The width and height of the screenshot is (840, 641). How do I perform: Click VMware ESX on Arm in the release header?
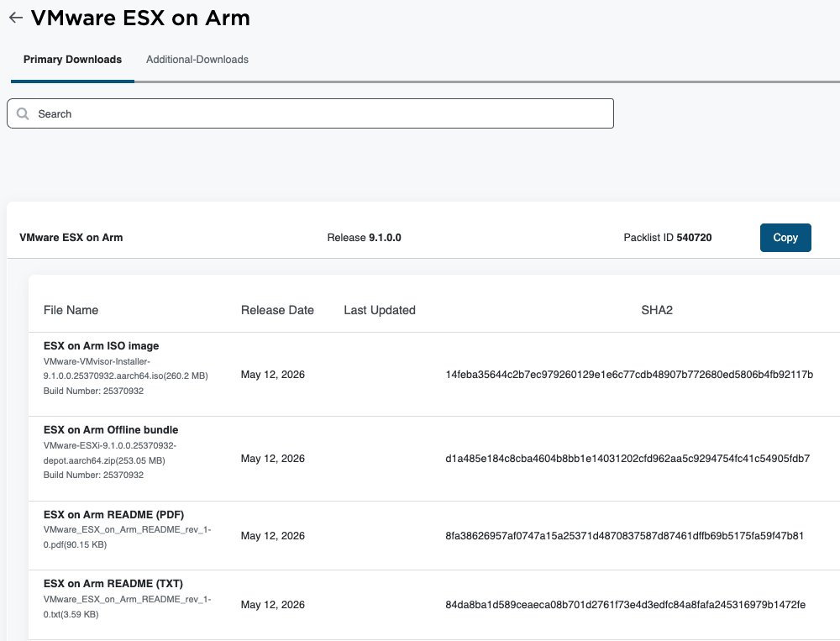click(x=71, y=238)
